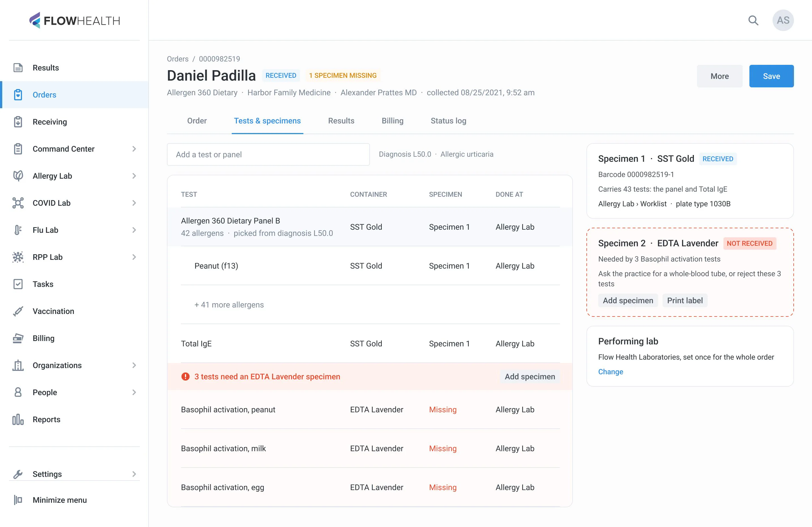The image size is (812, 527).
Task: Open the order's Billing tab
Action: 392,121
